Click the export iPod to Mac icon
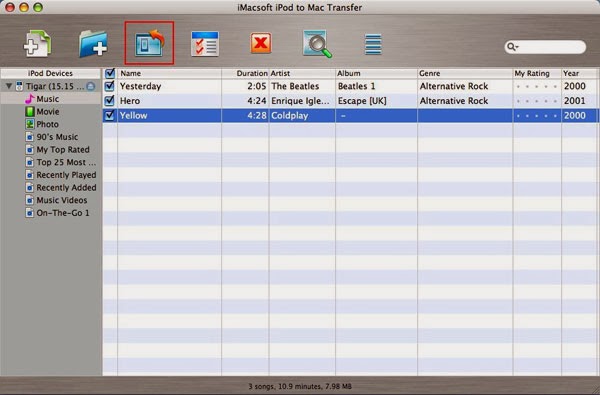Image resolution: width=600 pixels, height=395 pixels. [x=149, y=43]
